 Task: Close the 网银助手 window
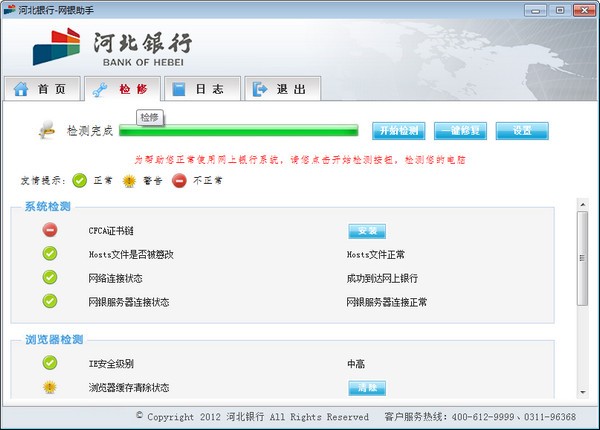tap(584, 10)
